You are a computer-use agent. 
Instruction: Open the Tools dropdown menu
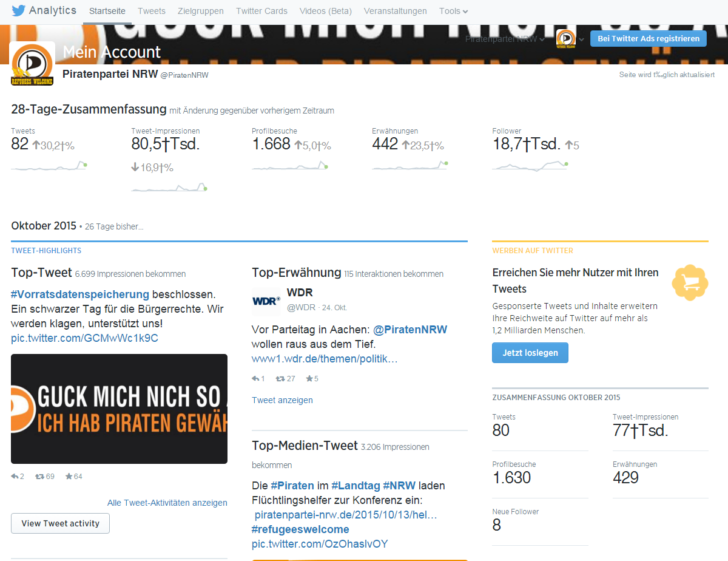tap(453, 11)
